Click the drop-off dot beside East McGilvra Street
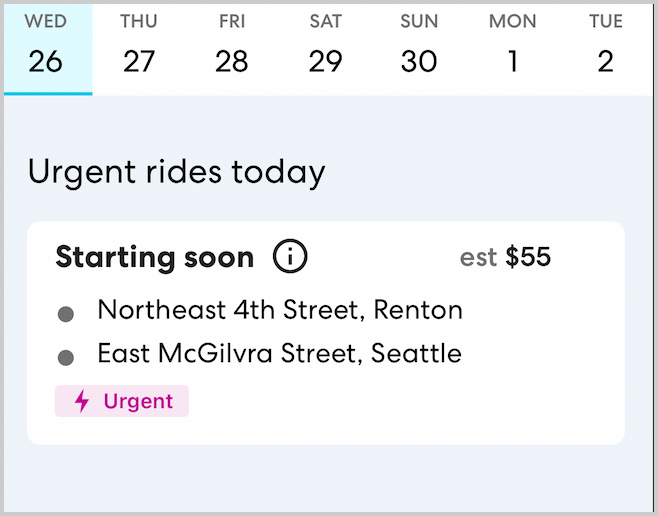The height and width of the screenshot is (516, 658). tap(66, 357)
